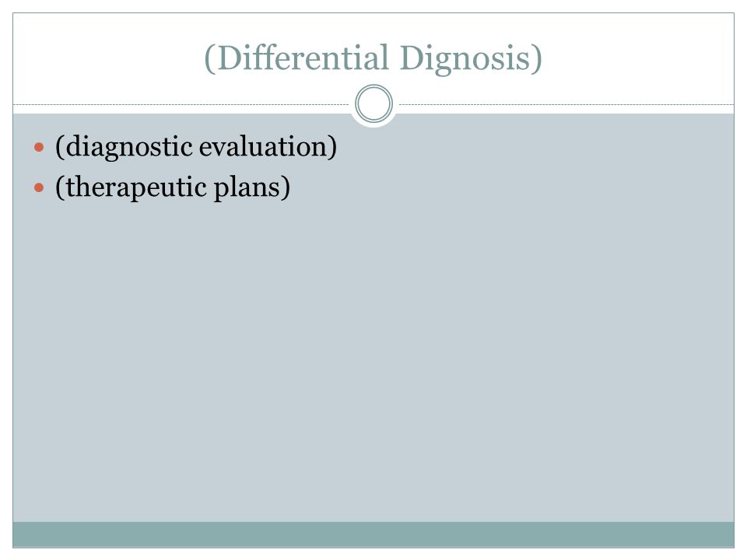
Task: Select the therapeutic plans bullet text
Action: pos(173,187)
